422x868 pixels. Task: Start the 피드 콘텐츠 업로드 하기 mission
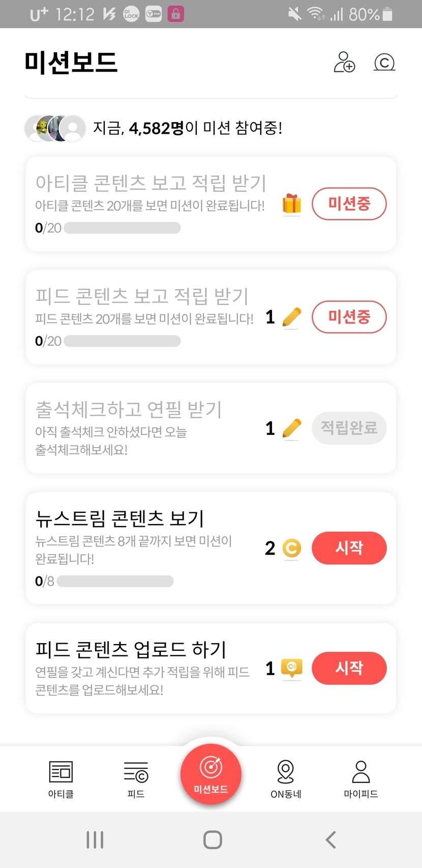tap(349, 668)
